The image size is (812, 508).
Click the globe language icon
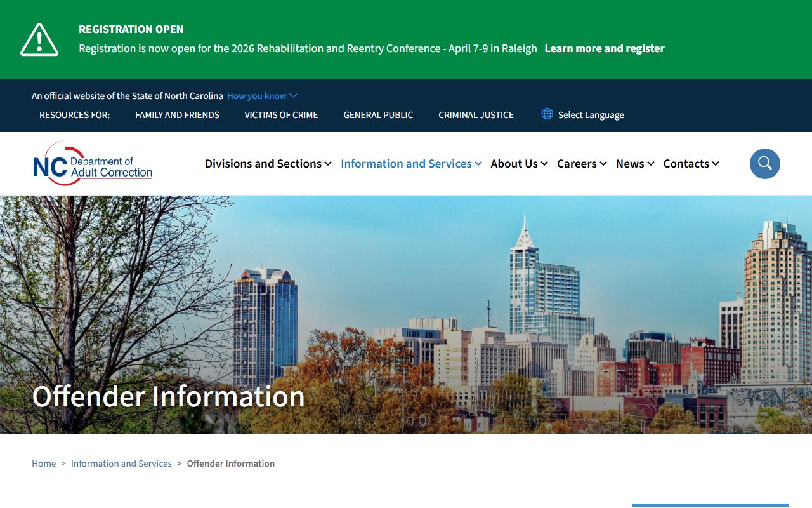tap(547, 114)
